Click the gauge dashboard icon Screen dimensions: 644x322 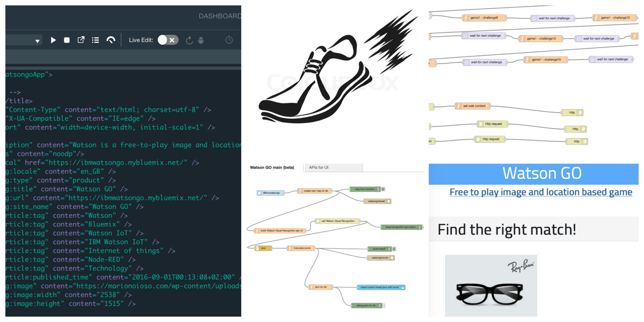pyautogui.click(x=111, y=40)
